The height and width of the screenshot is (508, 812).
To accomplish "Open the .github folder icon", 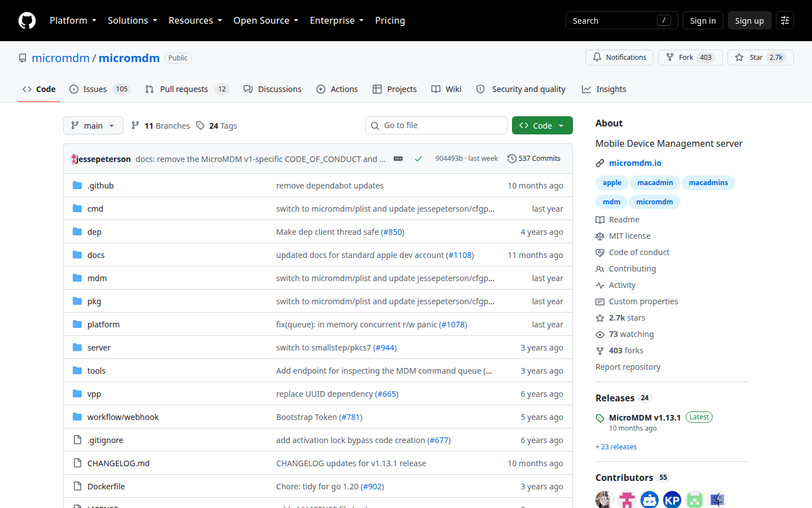I will (77, 185).
